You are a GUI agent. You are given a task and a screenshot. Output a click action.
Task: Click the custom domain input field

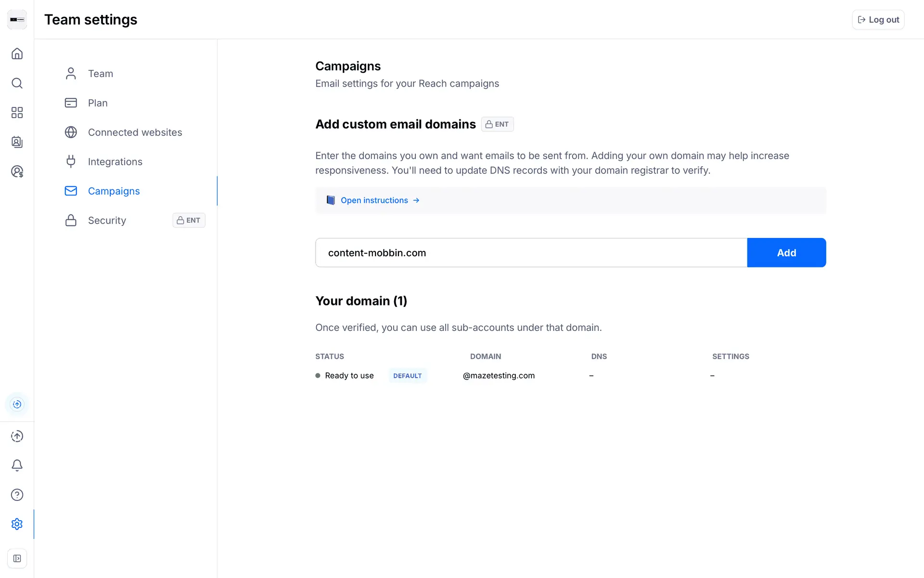pyautogui.click(x=530, y=253)
